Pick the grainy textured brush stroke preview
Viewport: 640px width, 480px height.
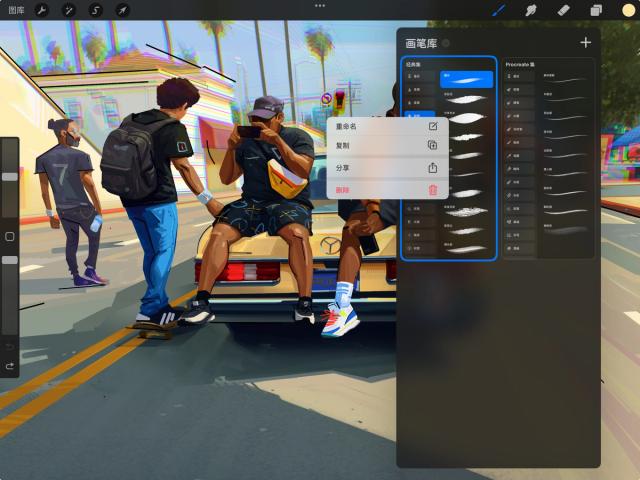coord(466,211)
